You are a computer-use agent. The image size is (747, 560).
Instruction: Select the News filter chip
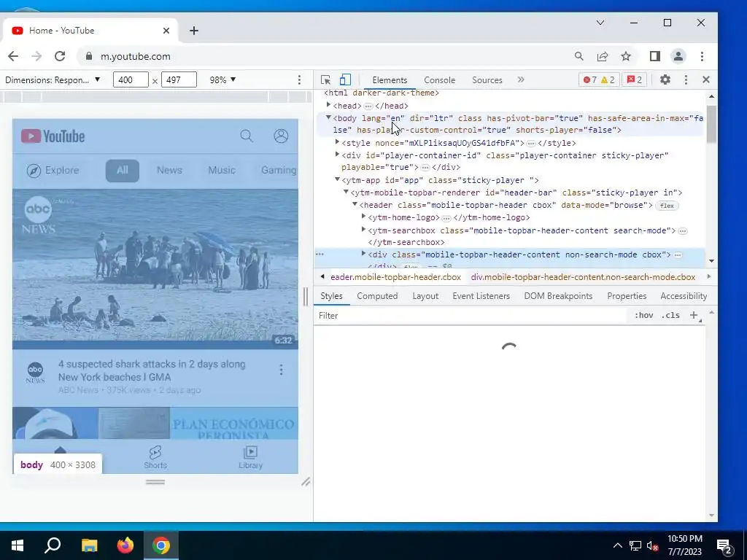169,171
